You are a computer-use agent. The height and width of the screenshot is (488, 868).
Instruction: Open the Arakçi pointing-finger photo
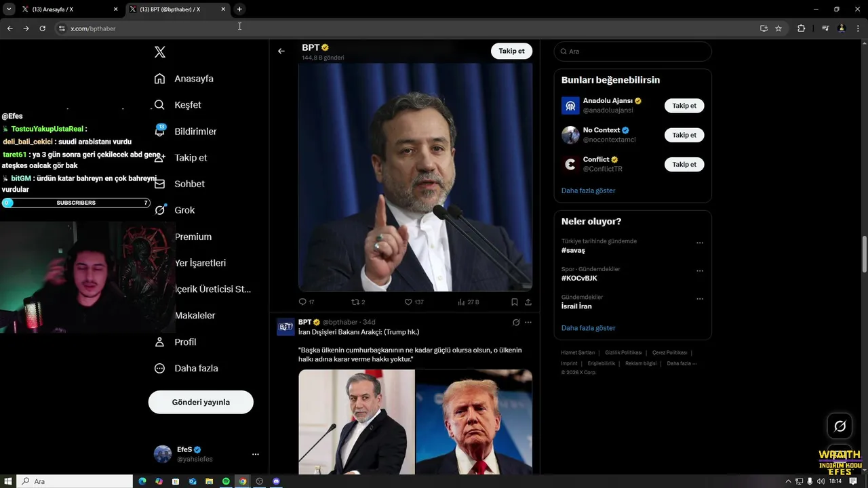[415, 177]
